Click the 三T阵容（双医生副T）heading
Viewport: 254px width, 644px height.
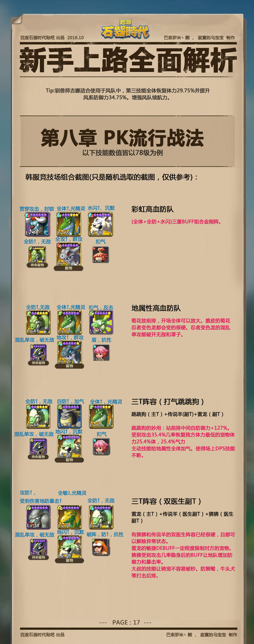click(166, 501)
